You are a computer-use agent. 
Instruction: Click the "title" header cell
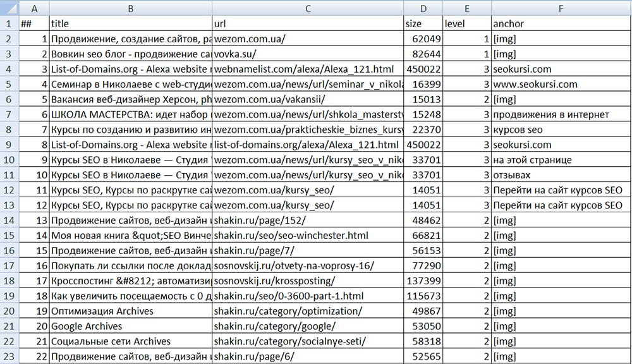coord(131,23)
